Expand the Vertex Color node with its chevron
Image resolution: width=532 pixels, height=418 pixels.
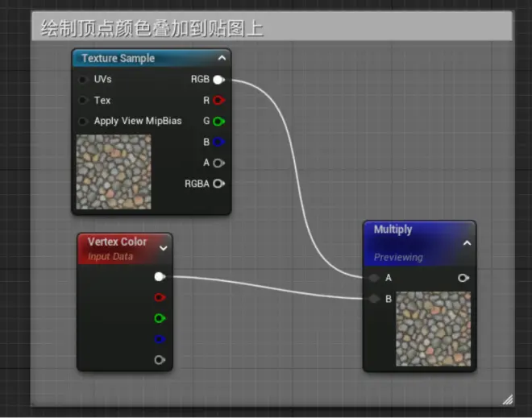[163, 248]
